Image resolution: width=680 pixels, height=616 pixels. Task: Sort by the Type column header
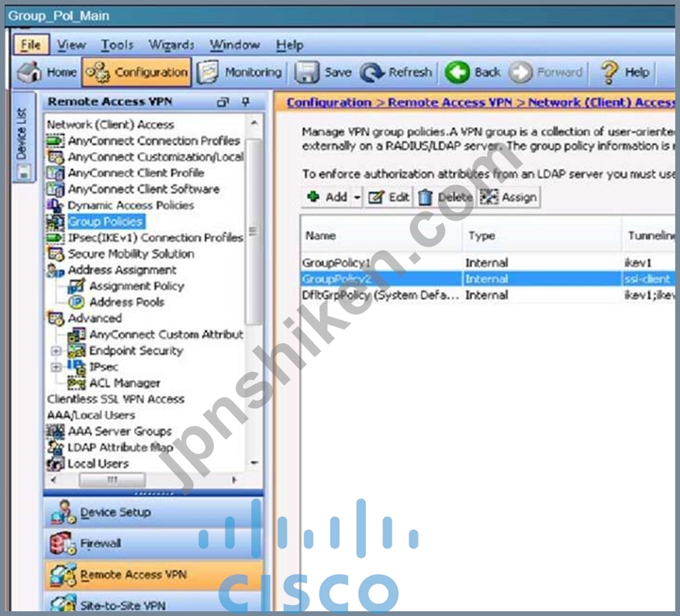(542, 236)
